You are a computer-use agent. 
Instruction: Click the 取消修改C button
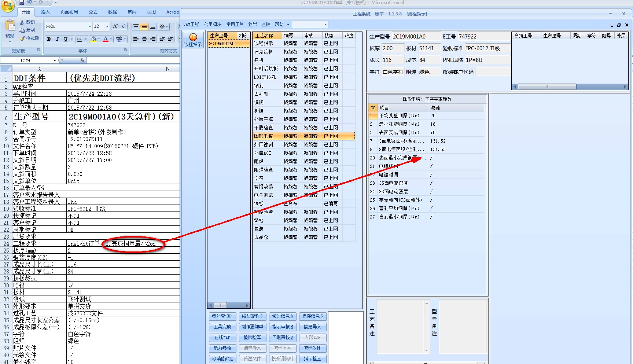222,359
